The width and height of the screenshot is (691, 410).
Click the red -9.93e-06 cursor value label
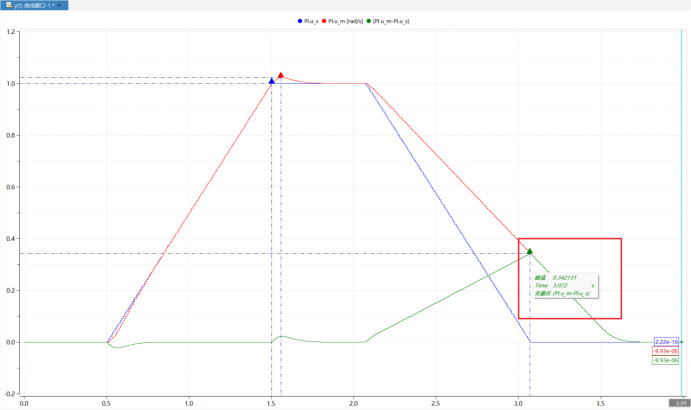click(665, 351)
